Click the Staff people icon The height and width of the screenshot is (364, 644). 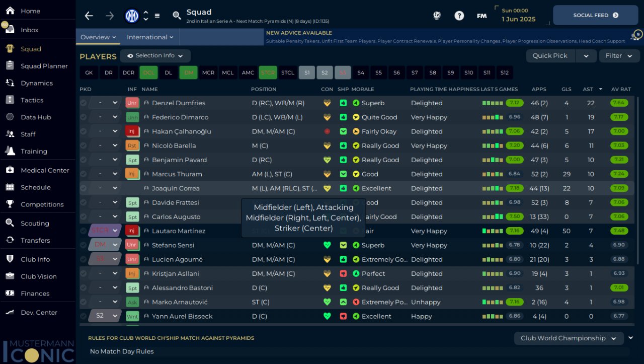[10, 134]
